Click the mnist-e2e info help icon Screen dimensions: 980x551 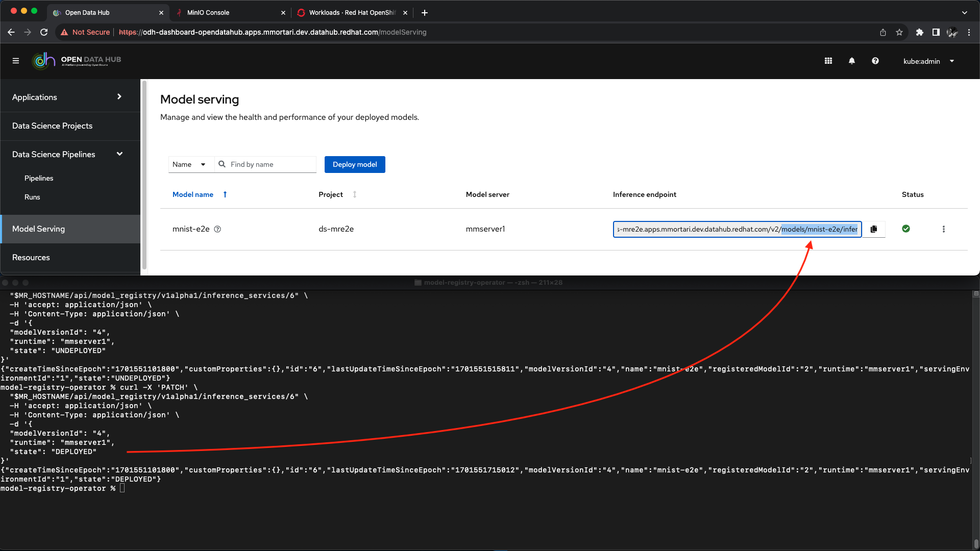tap(217, 229)
